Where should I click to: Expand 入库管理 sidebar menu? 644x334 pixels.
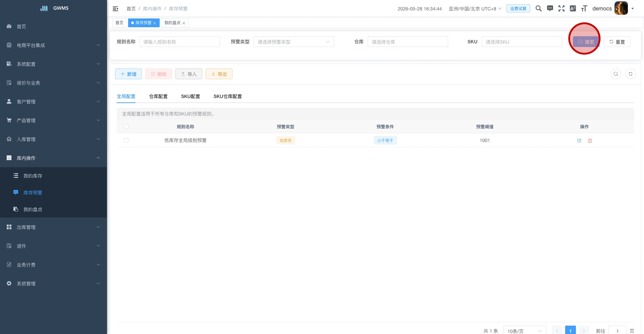(x=53, y=139)
